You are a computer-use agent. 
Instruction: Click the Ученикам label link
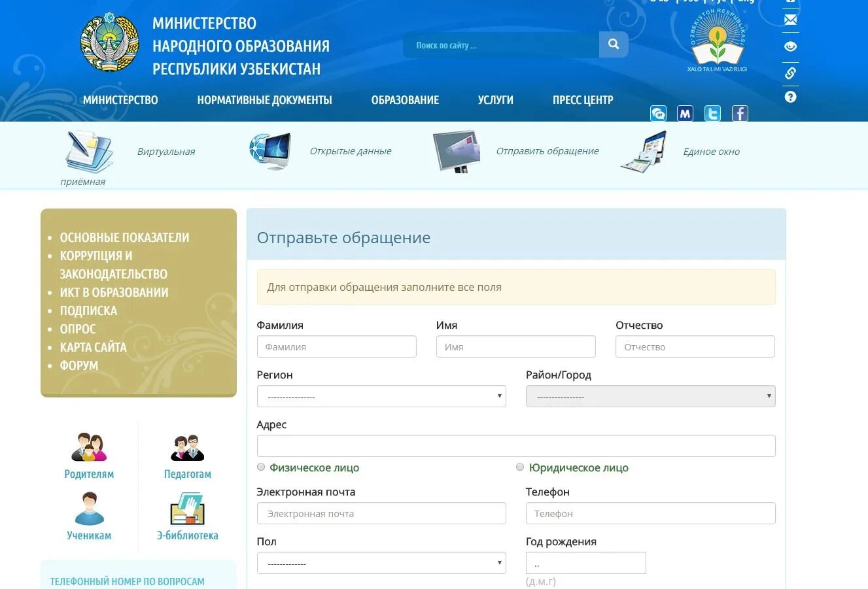(89, 535)
